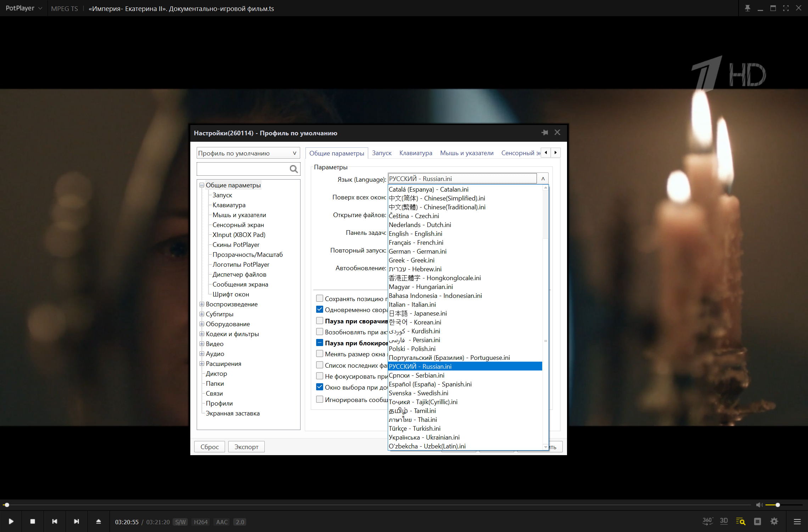The width and height of the screenshot is (808, 532).
Task: Click the Экспорт button
Action: (246, 447)
